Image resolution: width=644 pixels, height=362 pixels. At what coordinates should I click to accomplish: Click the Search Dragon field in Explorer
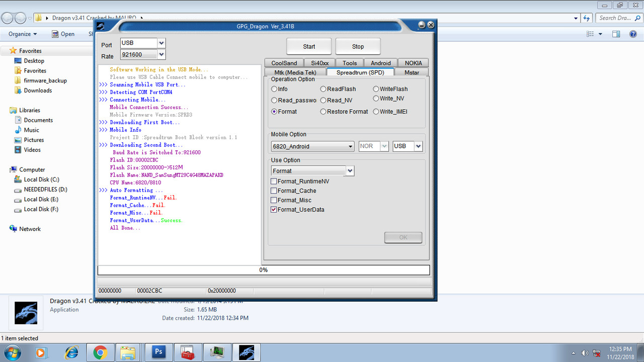pyautogui.click(x=619, y=18)
